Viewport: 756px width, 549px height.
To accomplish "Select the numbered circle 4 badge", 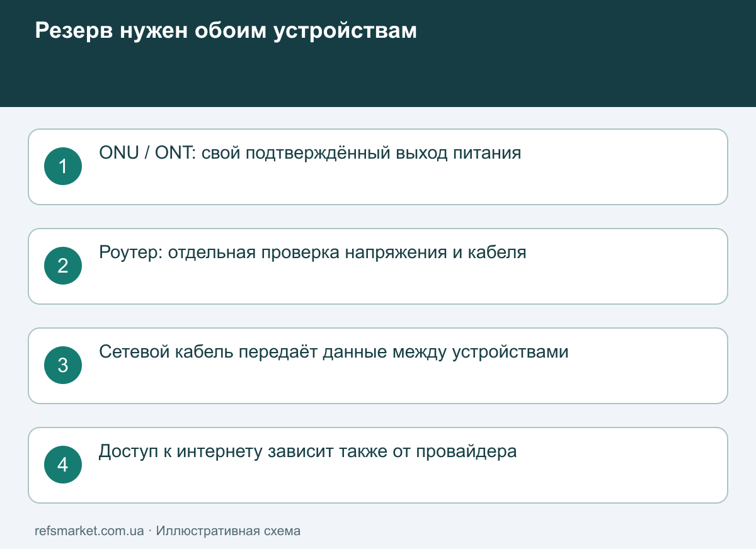I will pos(63,465).
